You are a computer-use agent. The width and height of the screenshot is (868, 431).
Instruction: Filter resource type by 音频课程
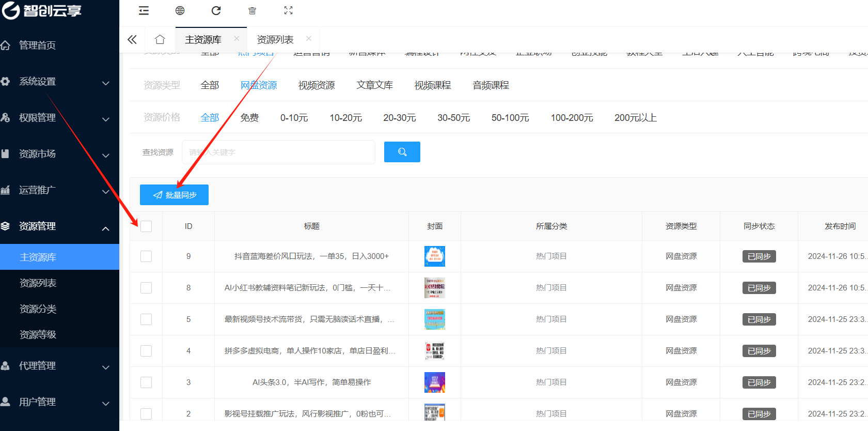[x=491, y=85]
